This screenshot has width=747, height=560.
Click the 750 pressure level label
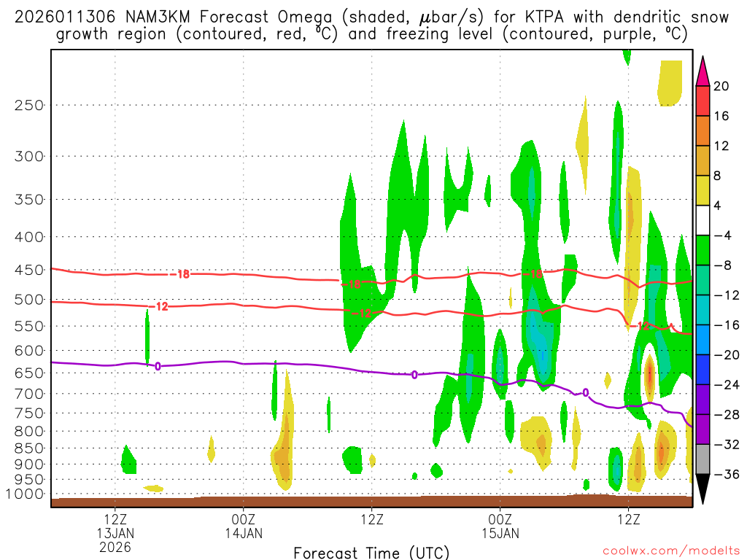(29, 413)
